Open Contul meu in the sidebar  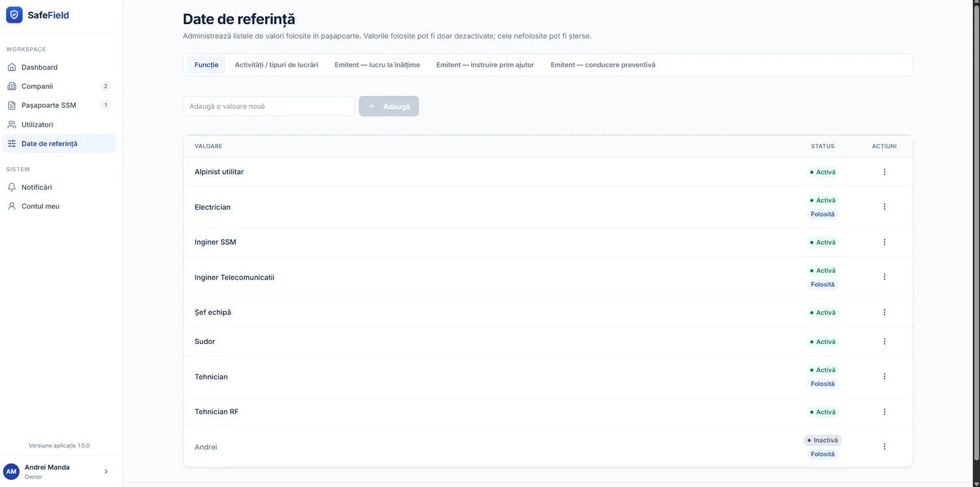coord(59,206)
